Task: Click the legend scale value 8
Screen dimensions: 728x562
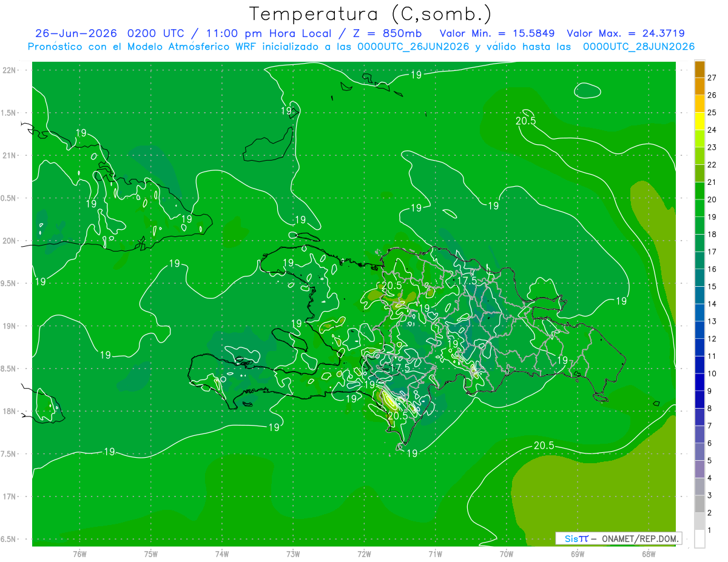Action: 710,409
